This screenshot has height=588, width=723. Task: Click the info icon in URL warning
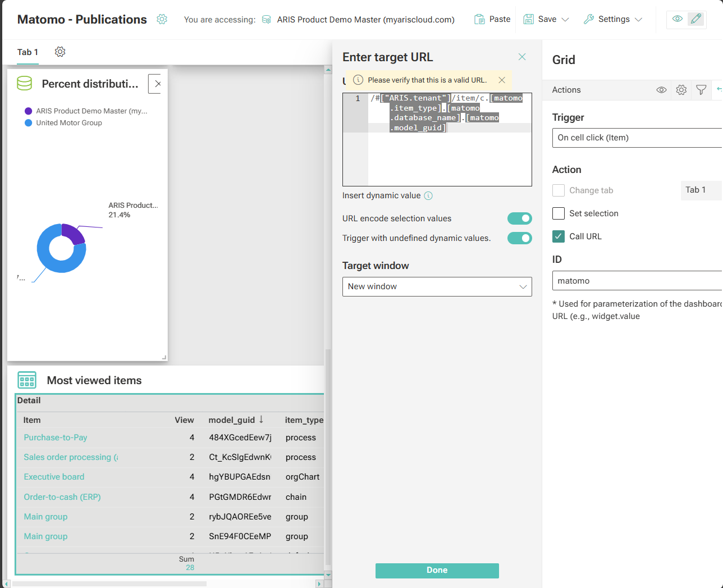pos(358,80)
